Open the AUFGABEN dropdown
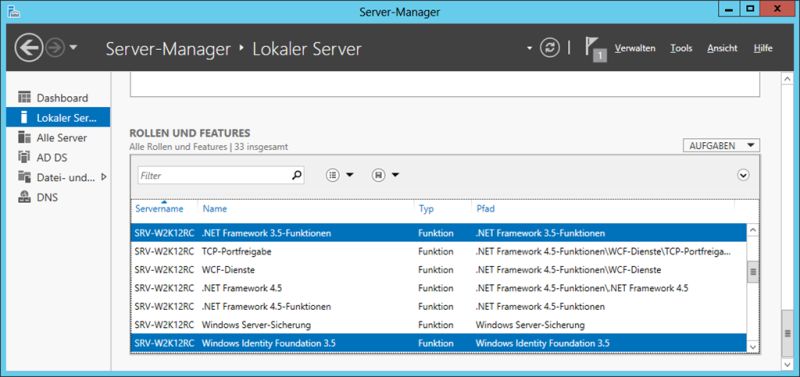The image size is (800, 377). tap(721, 145)
